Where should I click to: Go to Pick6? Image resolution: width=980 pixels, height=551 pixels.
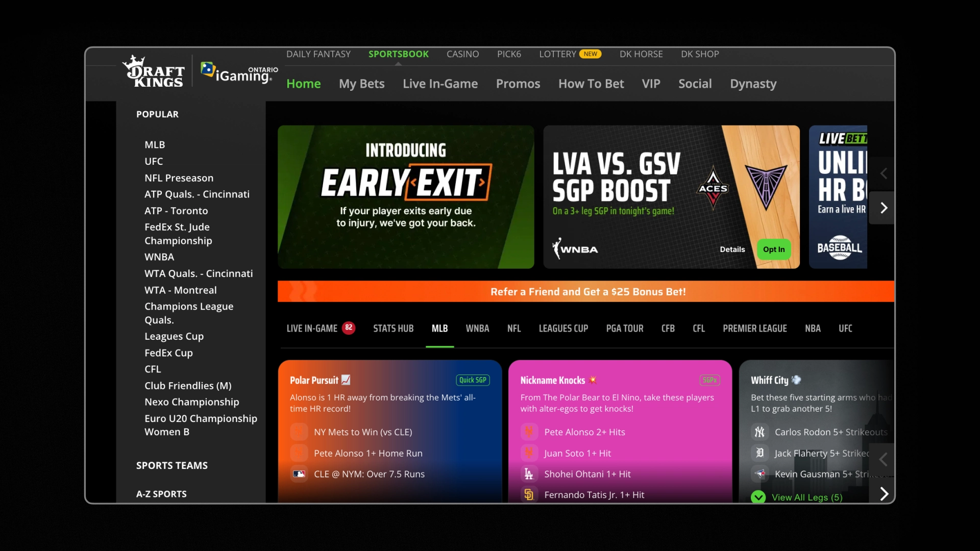(509, 54)
